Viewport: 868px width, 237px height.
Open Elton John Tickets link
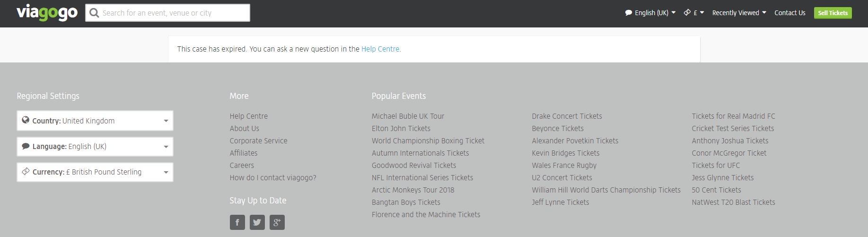point(401,128)
